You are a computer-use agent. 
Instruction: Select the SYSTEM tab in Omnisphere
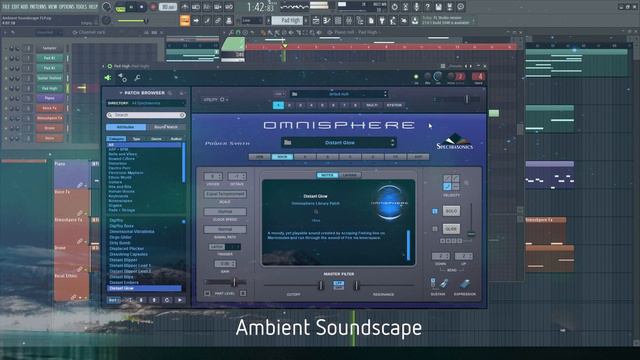pos(394,105)
